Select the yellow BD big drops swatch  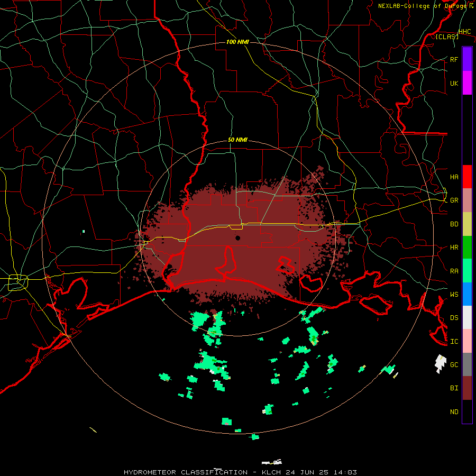coord(467,224)
